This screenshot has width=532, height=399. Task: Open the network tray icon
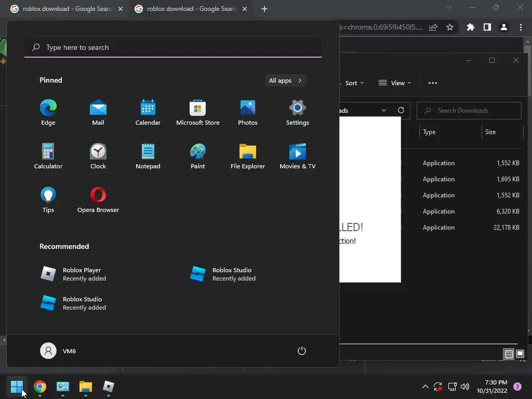click(x=452, y=387)
